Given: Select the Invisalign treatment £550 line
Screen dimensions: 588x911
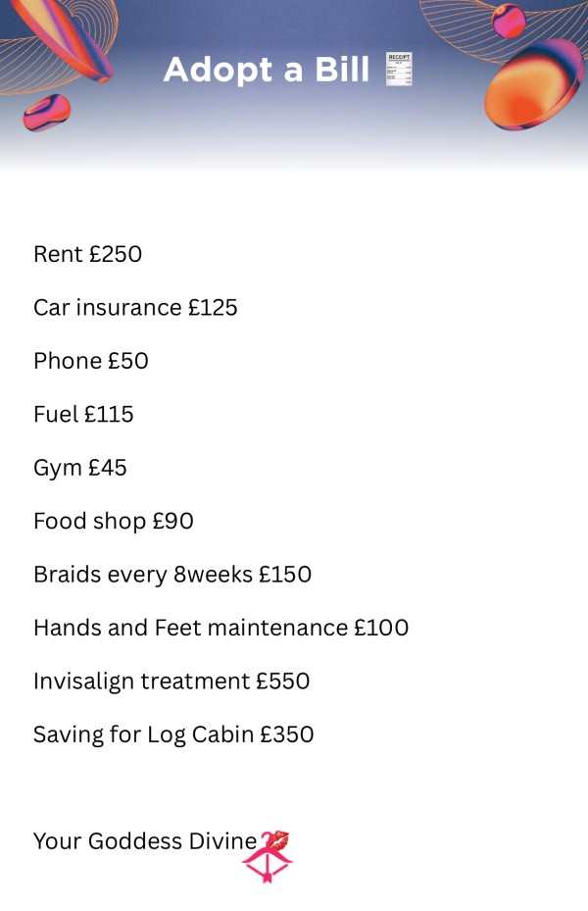Looking at the screenshot, I should pyautogui.click(x=171, y=682).
